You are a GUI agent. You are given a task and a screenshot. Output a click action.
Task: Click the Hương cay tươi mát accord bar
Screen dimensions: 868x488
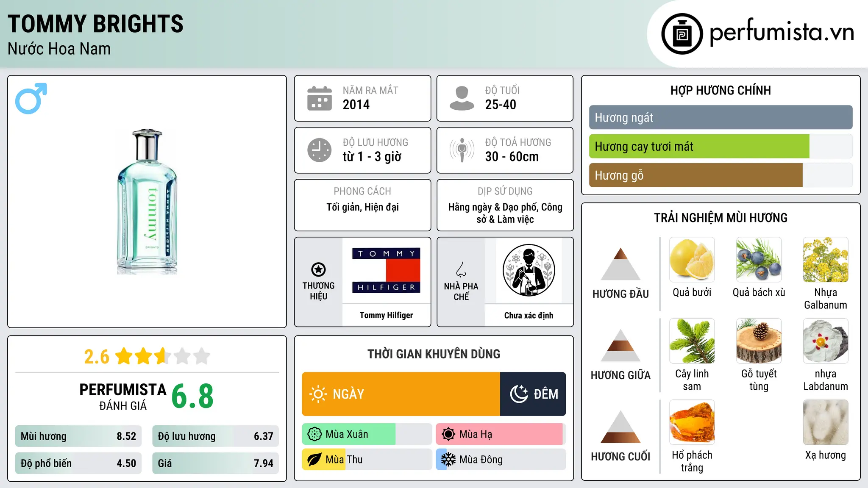coord(721,147)
